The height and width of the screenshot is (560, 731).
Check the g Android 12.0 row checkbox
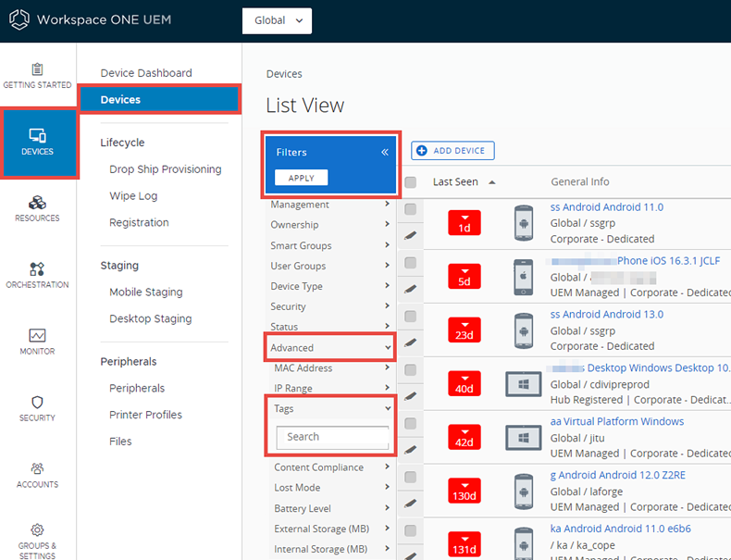tap(410, 477)
